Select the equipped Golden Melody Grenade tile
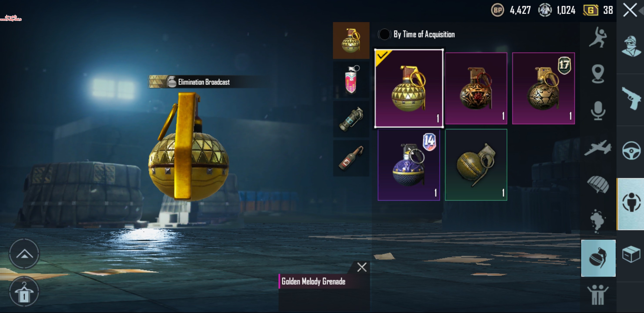Image resolution: width=644 pixels, height=313 pixels. (409, 88)
